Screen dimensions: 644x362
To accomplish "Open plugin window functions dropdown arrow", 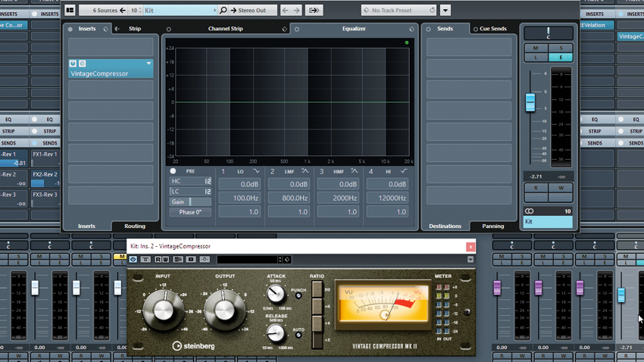I will pos(470,260).
